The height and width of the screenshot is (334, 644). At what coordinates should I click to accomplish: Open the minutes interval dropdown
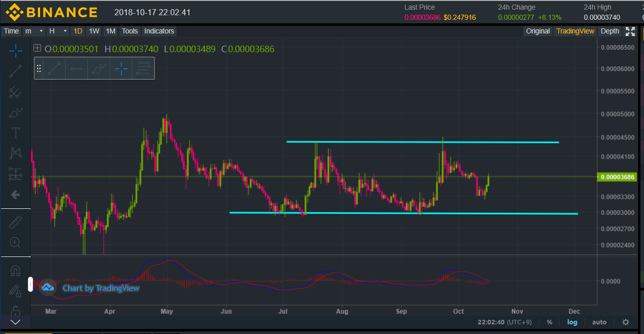tap(34, 31)
